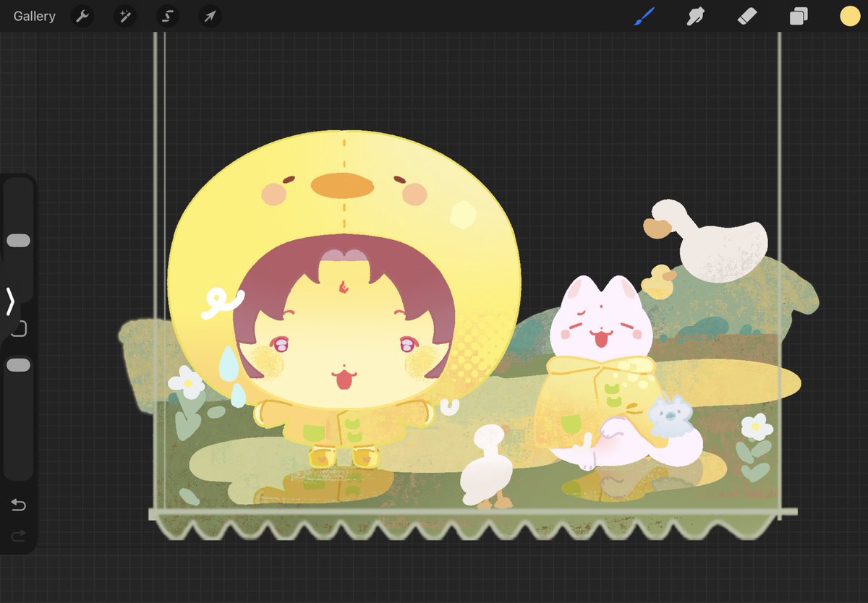Viewport: 868px width, 603px height.
Task: Tap the undo arrow
Action: (18, 505)
